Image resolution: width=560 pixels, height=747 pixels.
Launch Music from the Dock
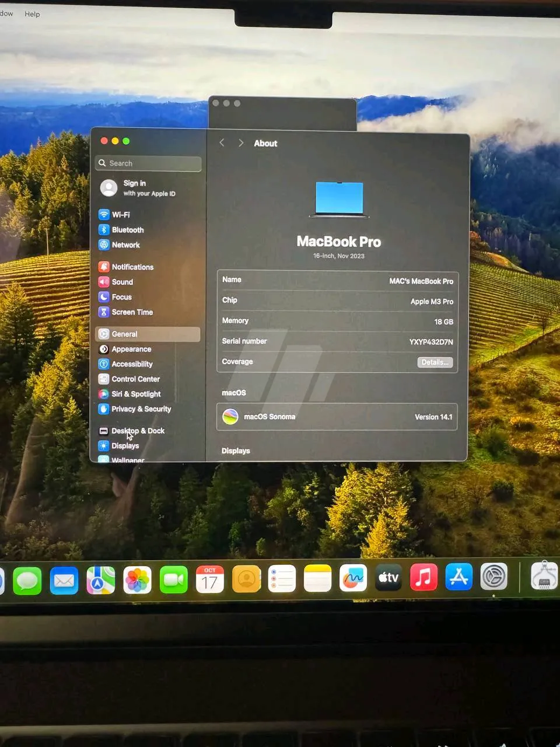click(x=424, y=577)
